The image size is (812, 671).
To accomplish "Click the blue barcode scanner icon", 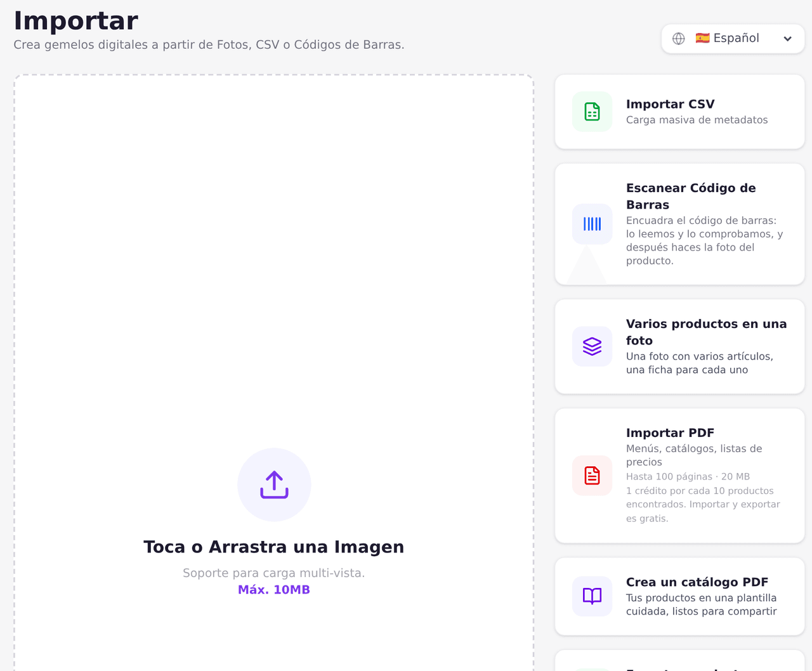I will [x=592, y=224].
